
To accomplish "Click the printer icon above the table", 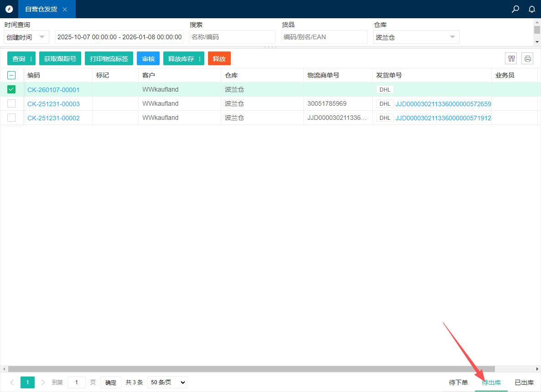I will click(x=528, y=58).
